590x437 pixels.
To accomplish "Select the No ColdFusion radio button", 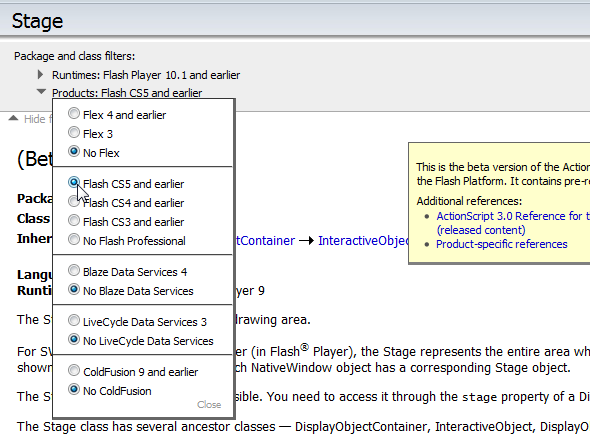I will pyautogui.click(x=74, y=389).
